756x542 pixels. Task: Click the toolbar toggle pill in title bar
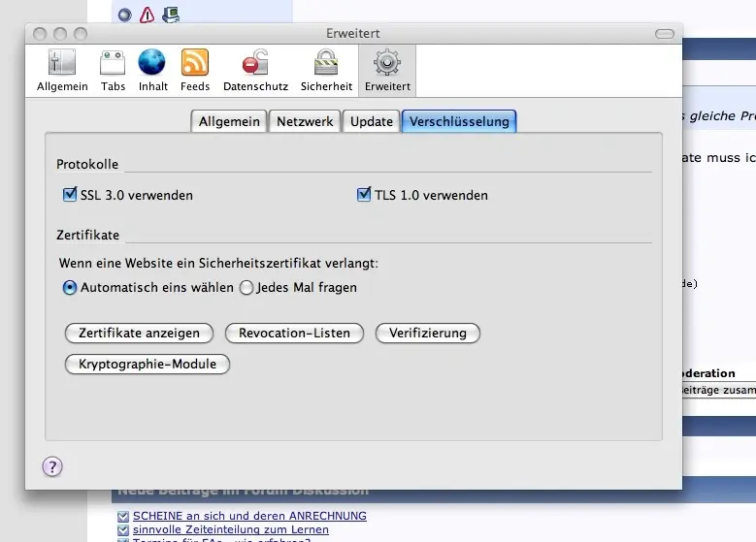tap(665, 34)
